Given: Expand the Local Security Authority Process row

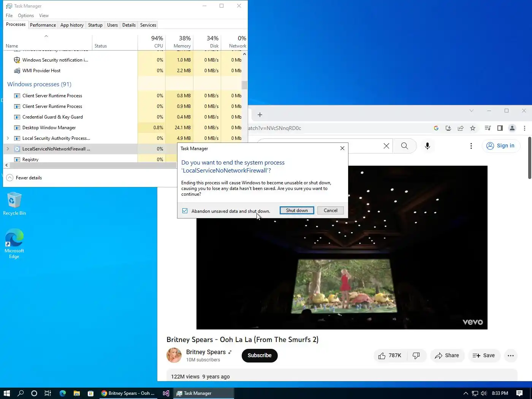Looking at the screenshot, I should 8,138.
